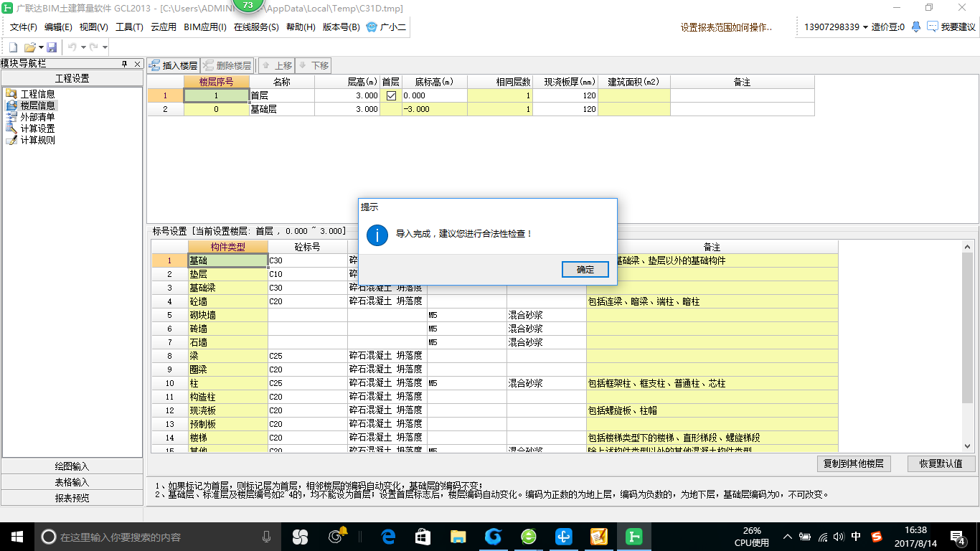Switch to 绘图输入 section
This screenshot has height=551, width=980.
tap(72, 466)
